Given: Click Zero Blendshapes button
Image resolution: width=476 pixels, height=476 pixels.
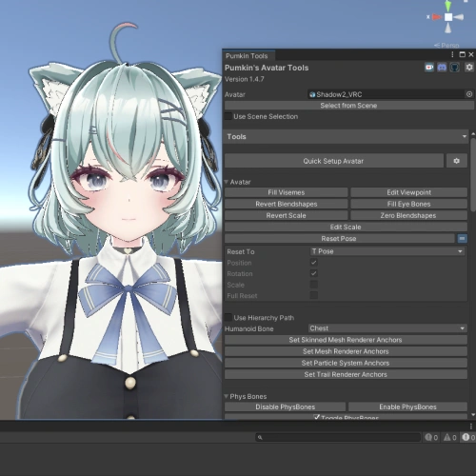Looking at the screenshot, I should click(x=408, y=215).
